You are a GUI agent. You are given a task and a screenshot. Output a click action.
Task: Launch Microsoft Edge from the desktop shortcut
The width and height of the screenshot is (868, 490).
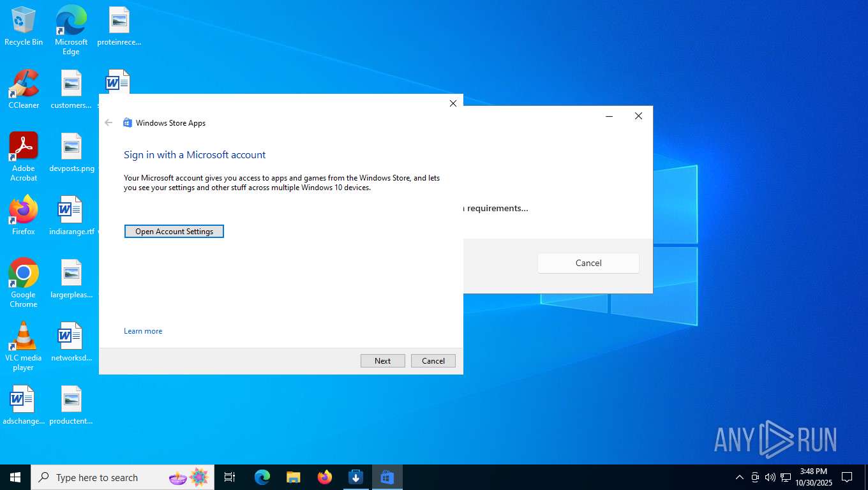tap(71, 30)
